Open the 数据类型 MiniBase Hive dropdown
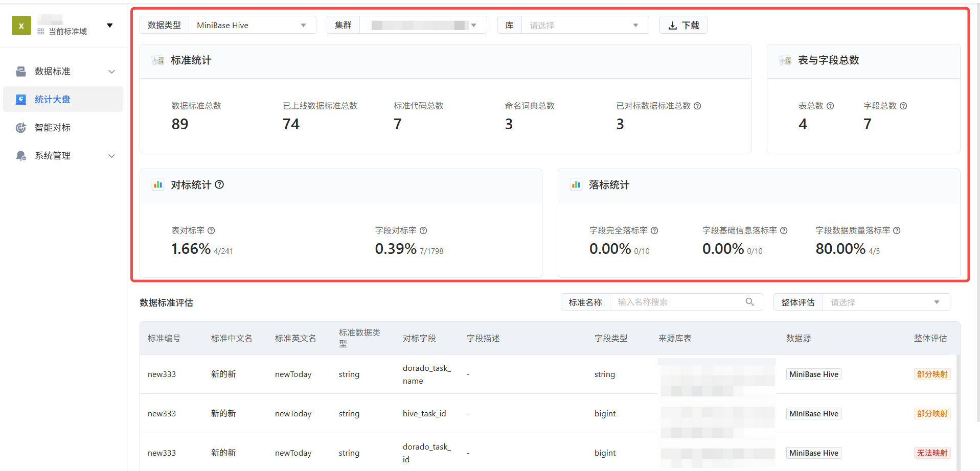Image resolution: width=980 pixels, height=471 pixels. click(x=252, y=25)
